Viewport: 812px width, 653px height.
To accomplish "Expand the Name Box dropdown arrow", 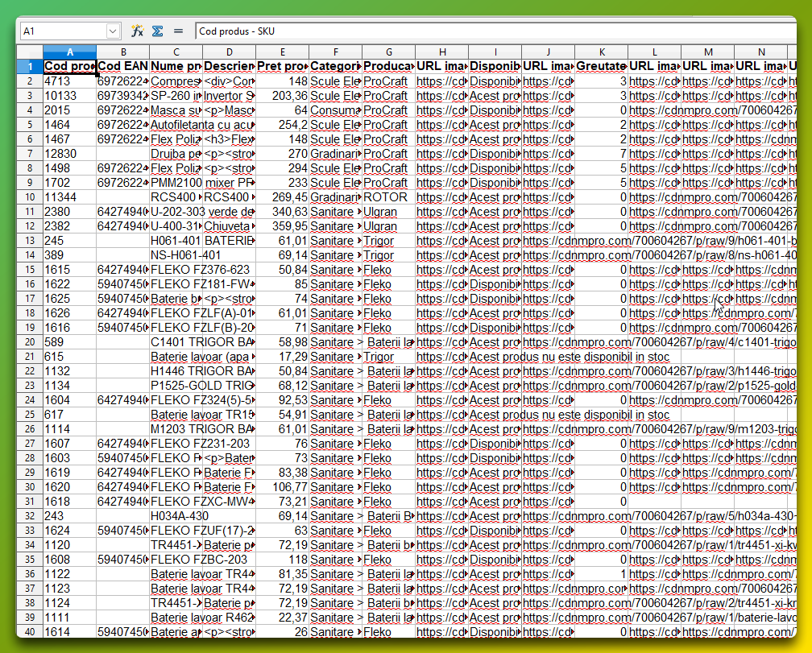I will point(113,31).
